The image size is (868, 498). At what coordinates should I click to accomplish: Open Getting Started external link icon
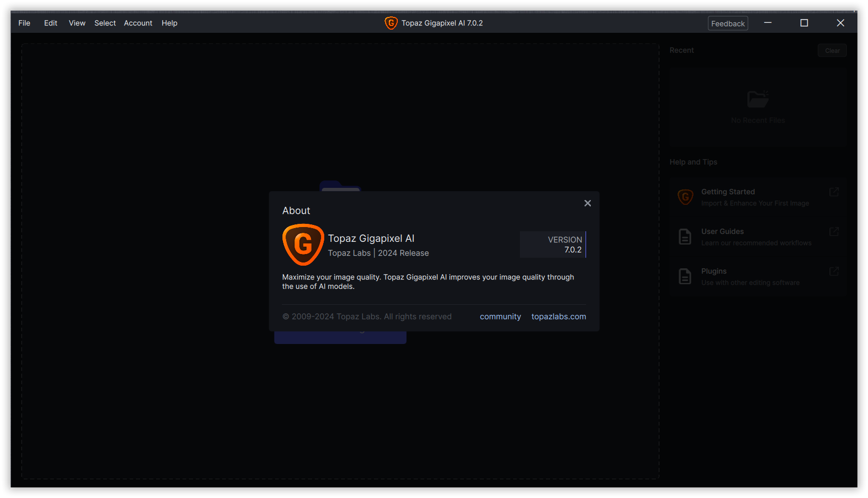(x=834, y=192)
